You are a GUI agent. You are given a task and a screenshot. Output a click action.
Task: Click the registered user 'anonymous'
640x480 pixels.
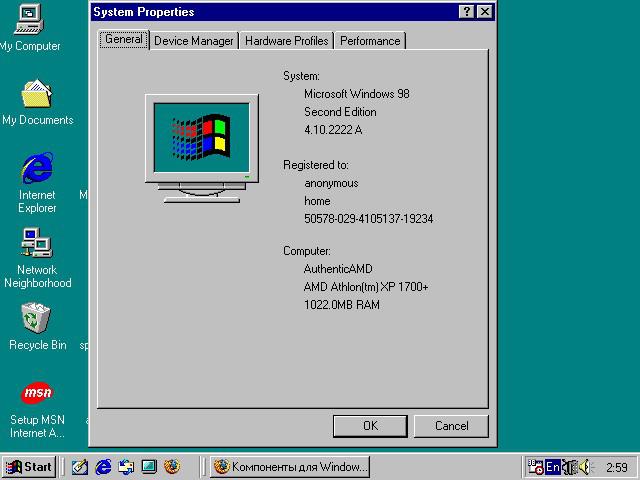click(331, 183)
